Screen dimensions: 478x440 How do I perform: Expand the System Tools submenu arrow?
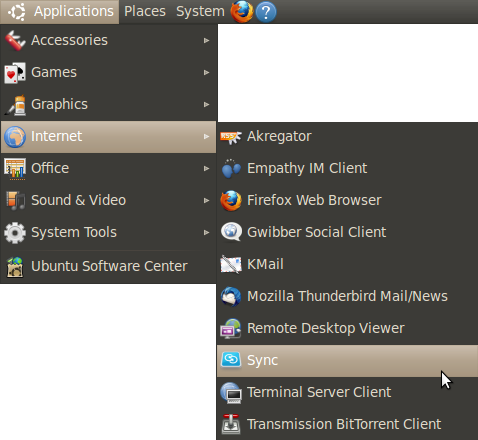coord(207,232)
